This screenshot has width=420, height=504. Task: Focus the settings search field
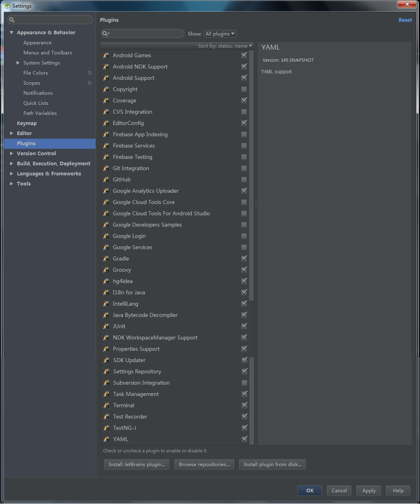click(50, 20)
